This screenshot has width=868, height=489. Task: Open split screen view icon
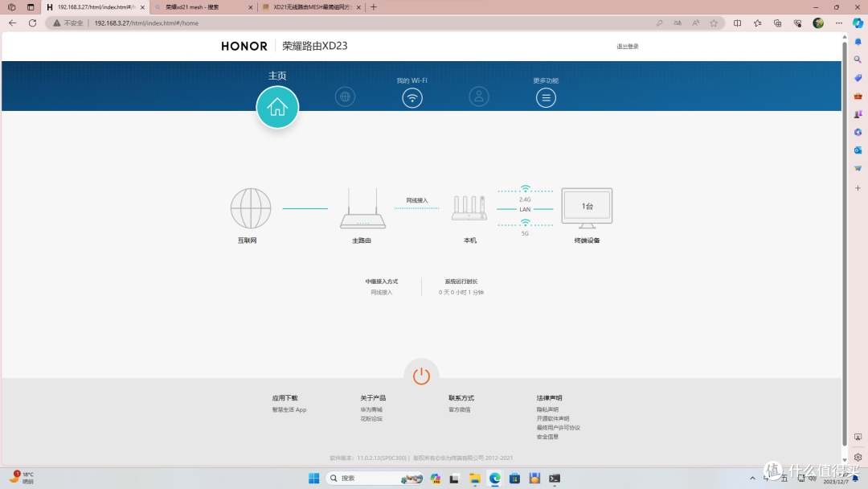pos(737,23)
